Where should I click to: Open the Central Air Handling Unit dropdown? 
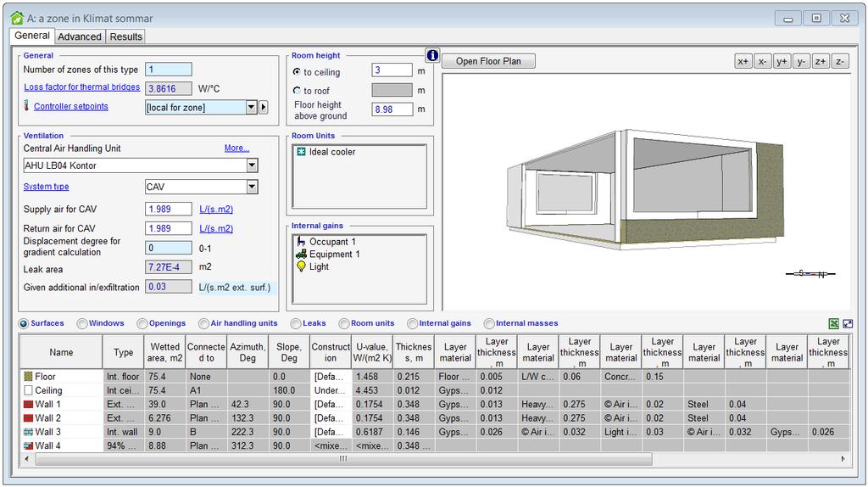click(x=253, y=165)
